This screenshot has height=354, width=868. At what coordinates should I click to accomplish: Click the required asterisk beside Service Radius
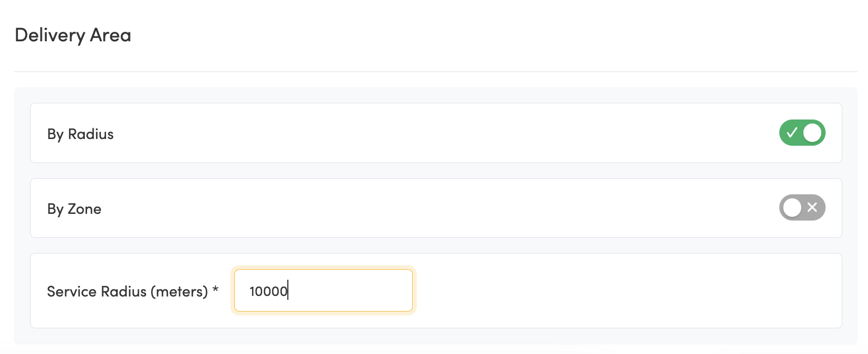click(215, 291)
